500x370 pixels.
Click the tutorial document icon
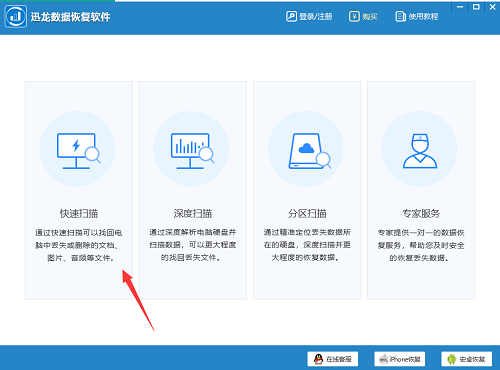[400, 16]
